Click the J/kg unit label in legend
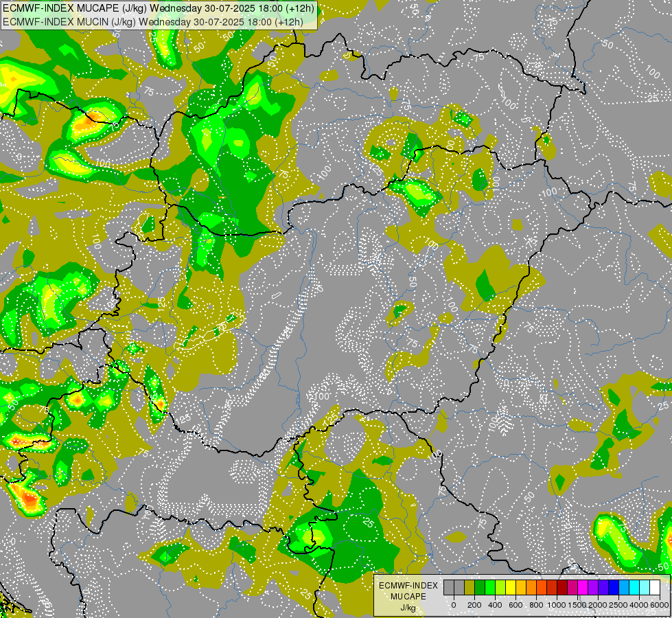Image resolution: width=672 pixels, height=618 pixels. pos(408,608)
